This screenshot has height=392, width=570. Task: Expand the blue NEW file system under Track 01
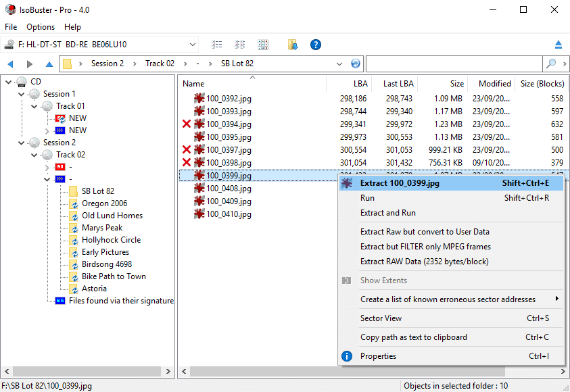(47, 131)
